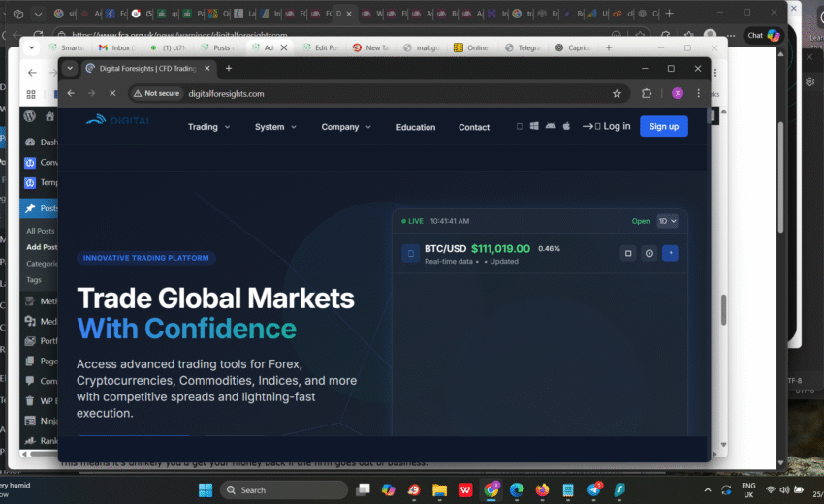
Task: Select the square icon before the Windows icon
Action: (x=520, y=126)
